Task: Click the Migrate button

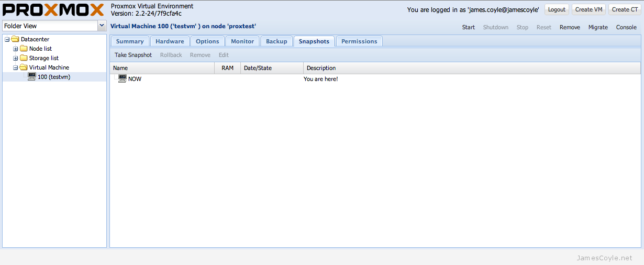Action: (598, 27)
